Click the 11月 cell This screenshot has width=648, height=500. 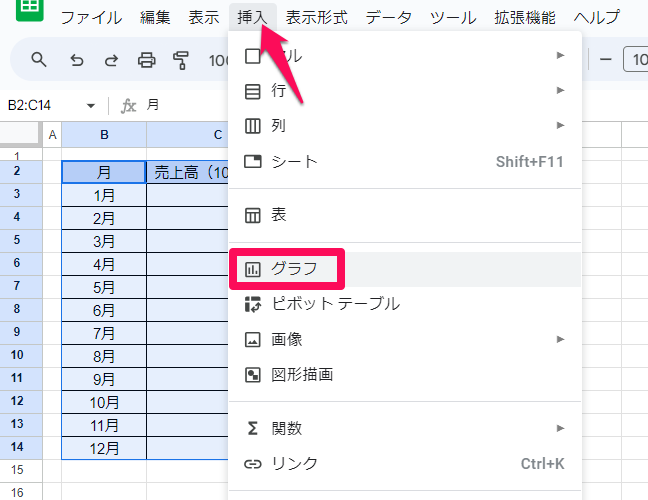pos(104,425)
